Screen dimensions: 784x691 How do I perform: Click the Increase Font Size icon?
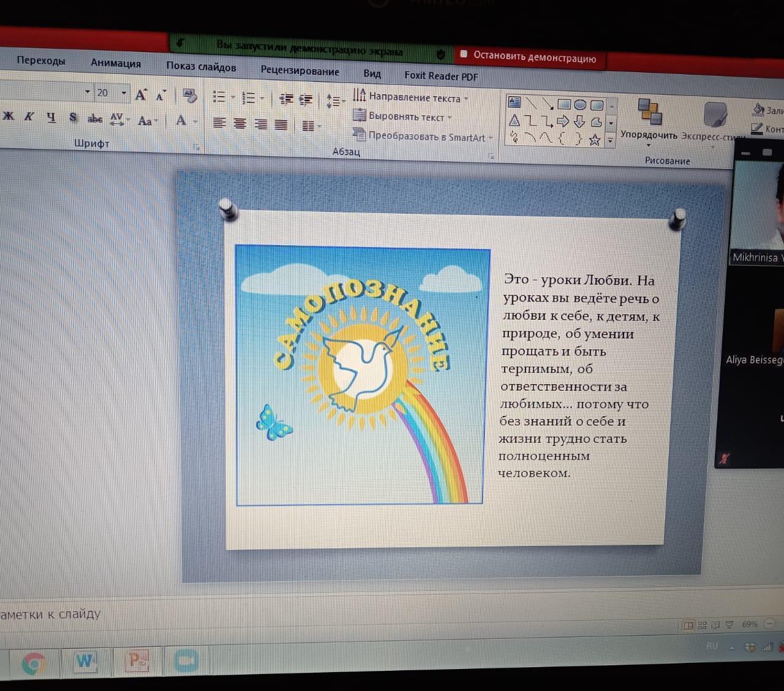(x=141, y=95)
